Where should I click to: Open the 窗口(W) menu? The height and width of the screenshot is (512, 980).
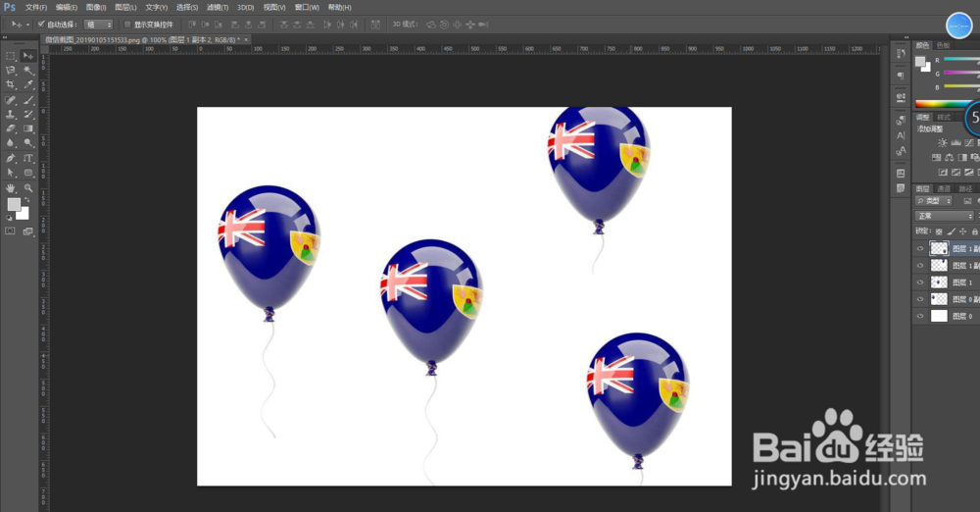click(306, 8)
